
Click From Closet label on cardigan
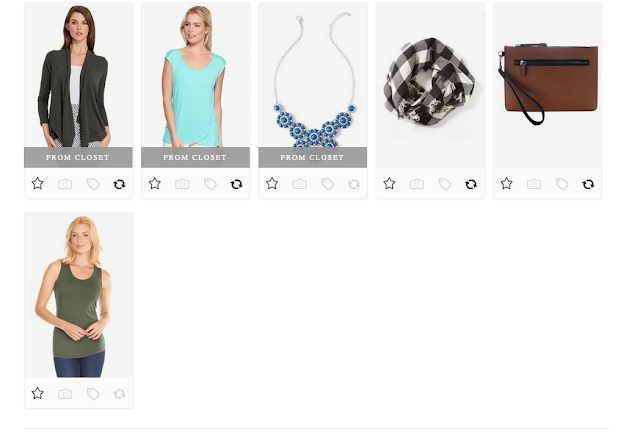tap(78, 157)
